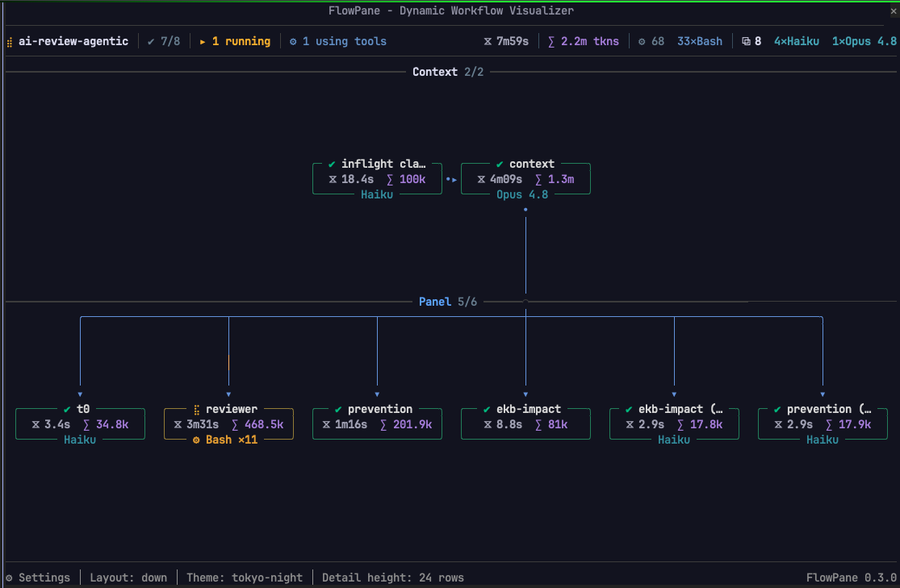The height and width of the screenshot is (588, 900).
Task: Select the ekb-impact (… node with 17.8k
Action: tap(675, 424)
